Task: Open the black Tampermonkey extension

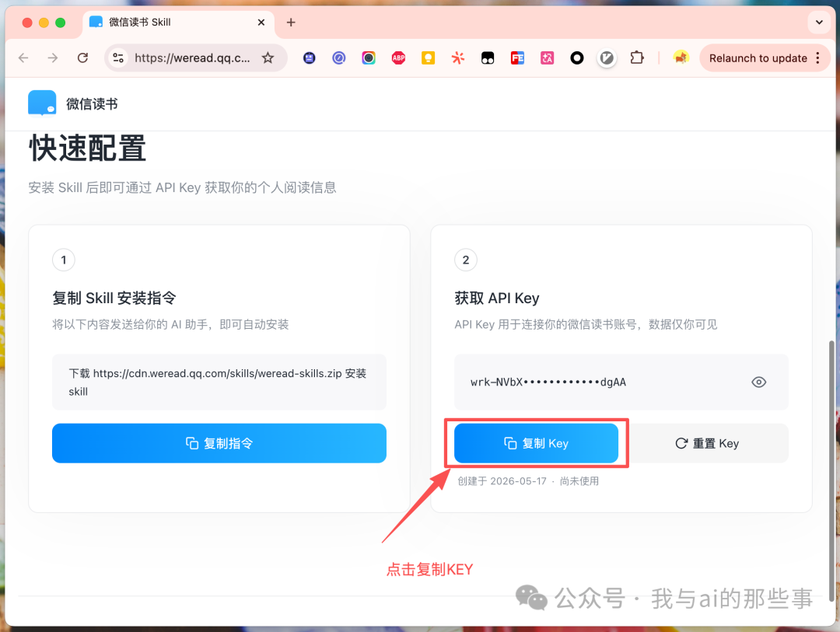Action: click(488, 58)
